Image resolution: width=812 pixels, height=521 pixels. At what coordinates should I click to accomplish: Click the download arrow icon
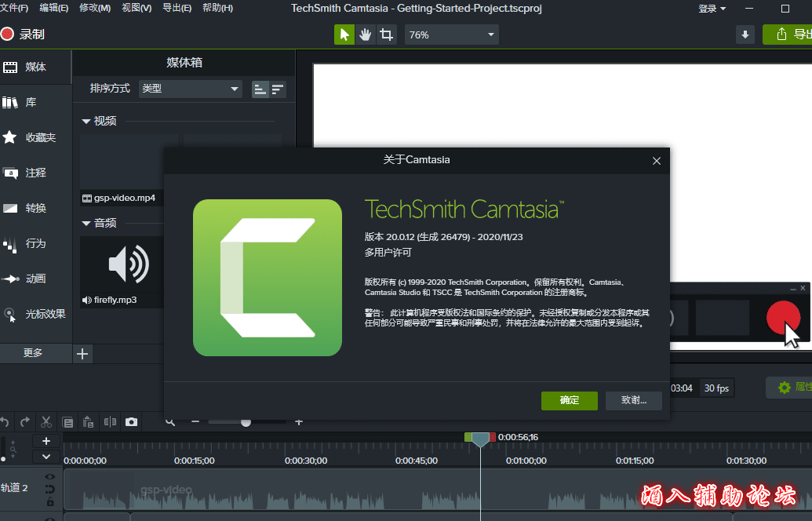tap(745, 35)
